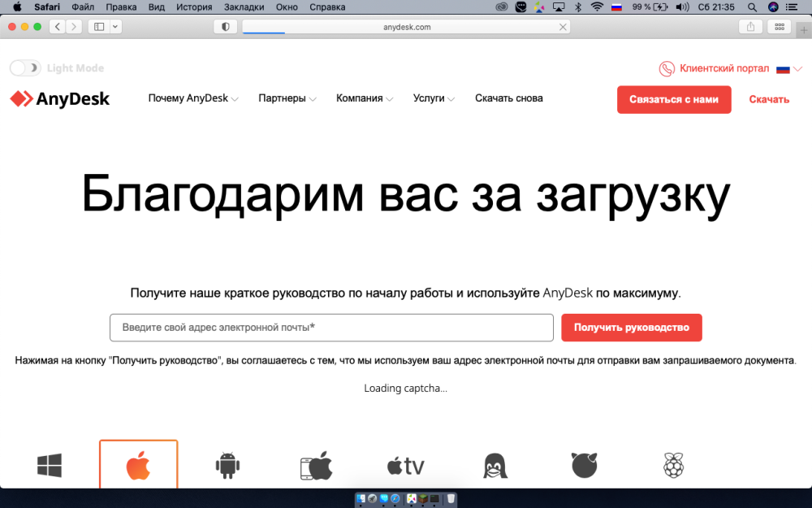Select the macOS Apple platform icon
The image size is (812, 508).
[138, 464]
